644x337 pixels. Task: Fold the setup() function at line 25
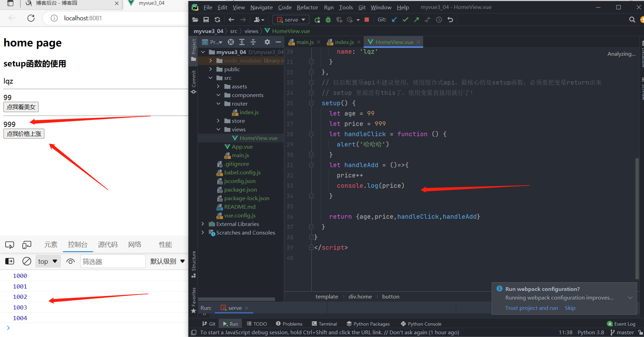pyautogui.click(x=311, y=103)
